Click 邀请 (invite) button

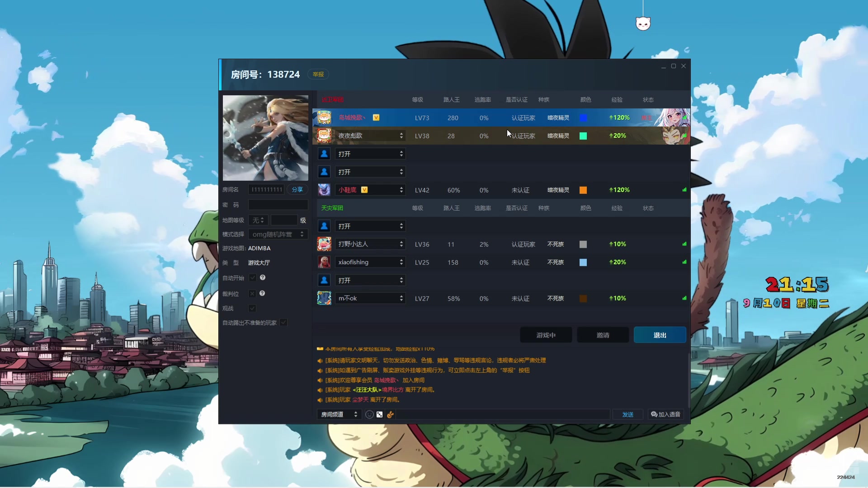tap(603, 335)
